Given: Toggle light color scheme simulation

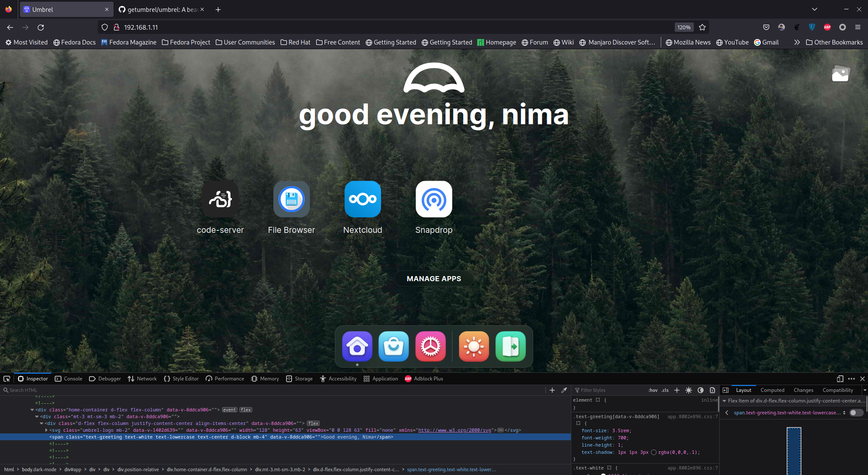Looking at the screenshot, I should [689, 390].
